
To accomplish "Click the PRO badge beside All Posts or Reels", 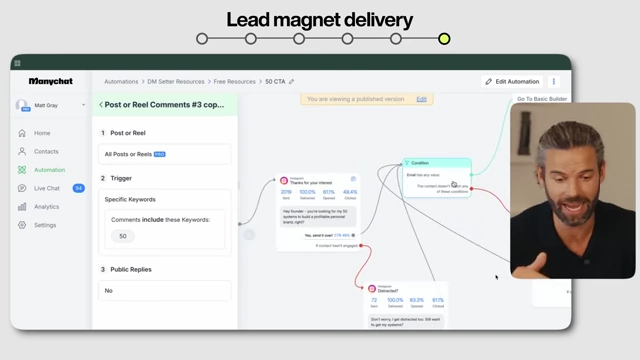I will click(x=160, y=154).
